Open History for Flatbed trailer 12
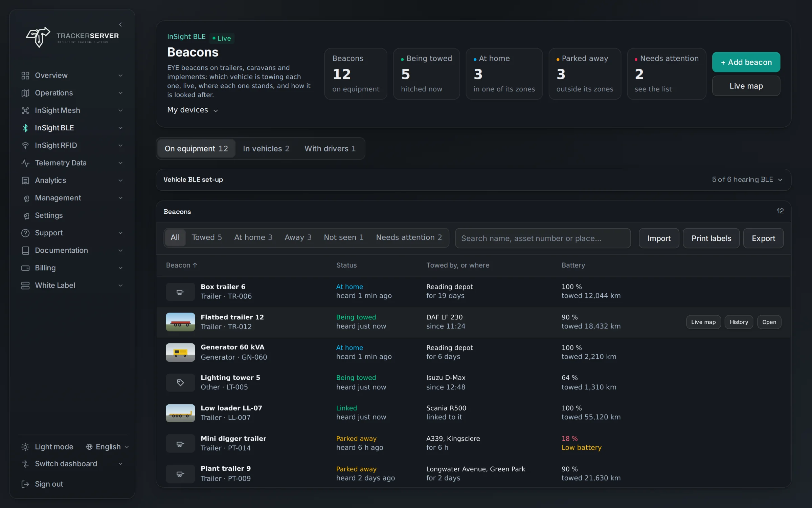This screenshot has width=812, height=508. click(739, 322)
